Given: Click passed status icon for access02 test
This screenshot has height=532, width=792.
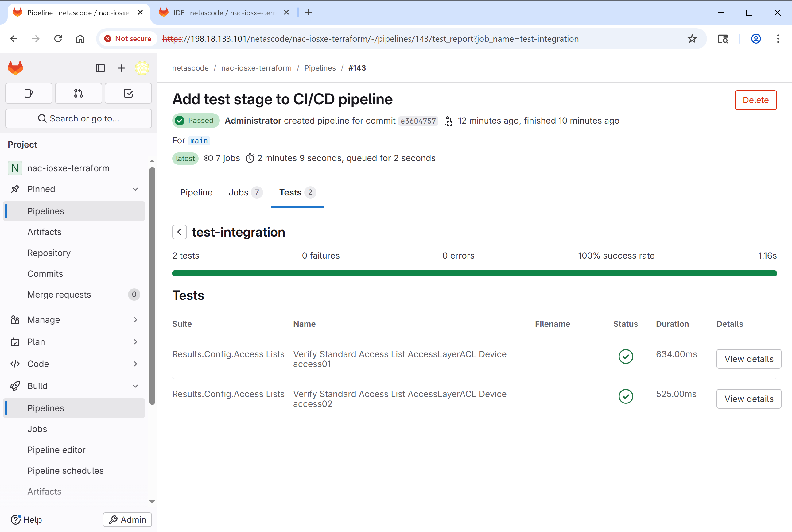Looking at the screenshot, I should pos(626,396).
